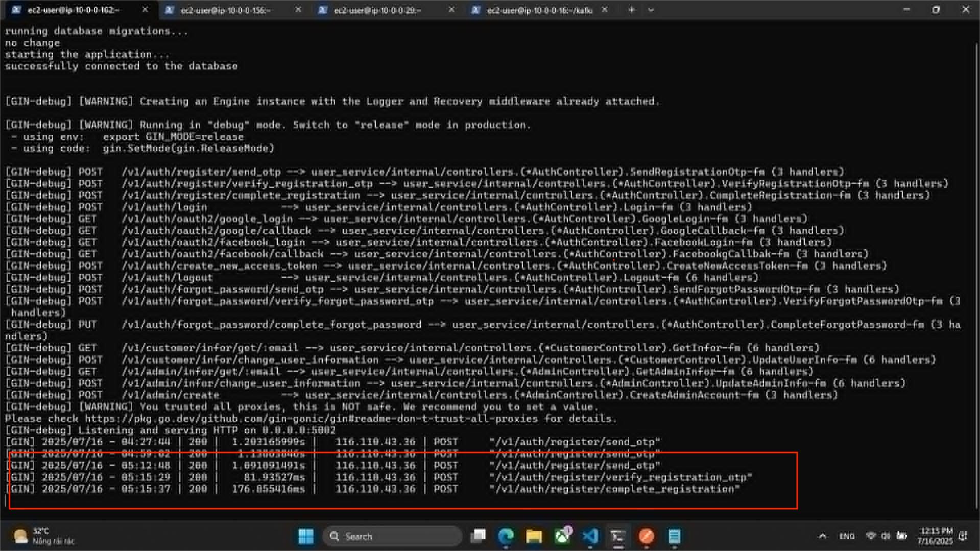Click the complete_registration log line at 05:15:37
Viewport: 980px width, 551px height.
click(373, 489)
